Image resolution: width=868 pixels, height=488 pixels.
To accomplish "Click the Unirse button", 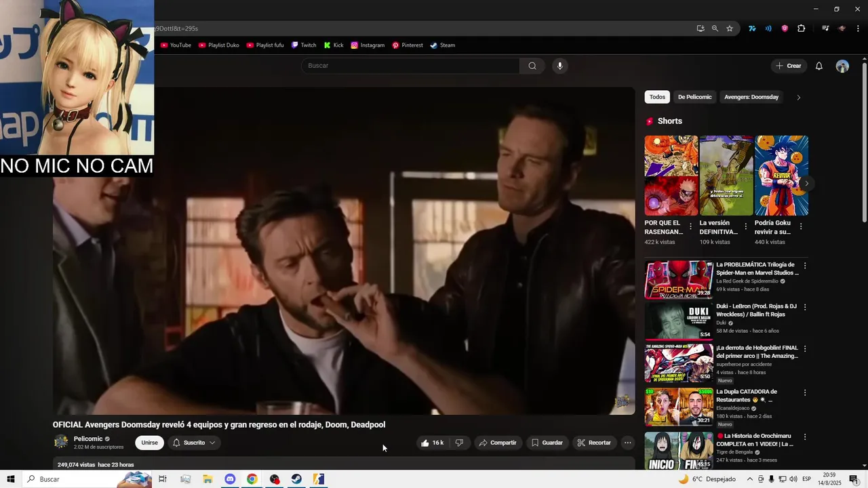I will [x=150, y=443].
